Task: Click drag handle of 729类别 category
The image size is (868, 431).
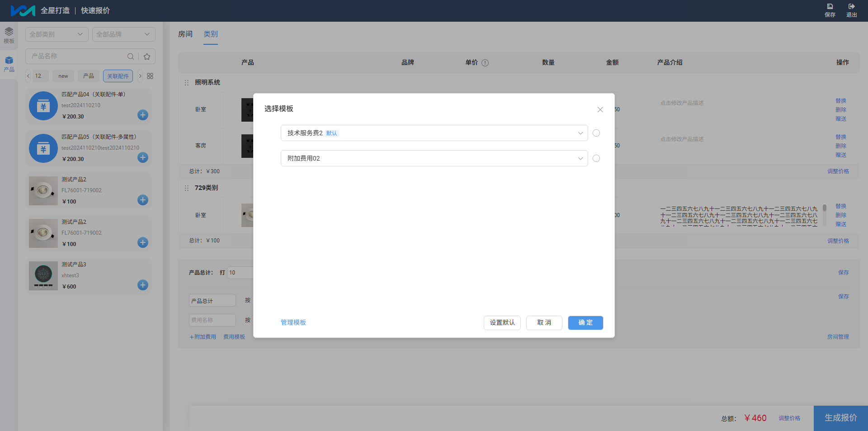Action: 186,188
